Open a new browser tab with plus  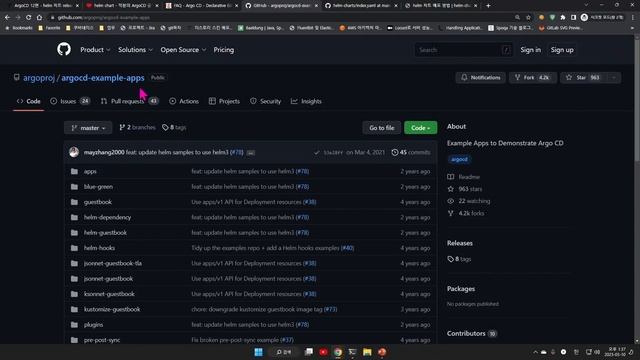(x=488, y=6)
